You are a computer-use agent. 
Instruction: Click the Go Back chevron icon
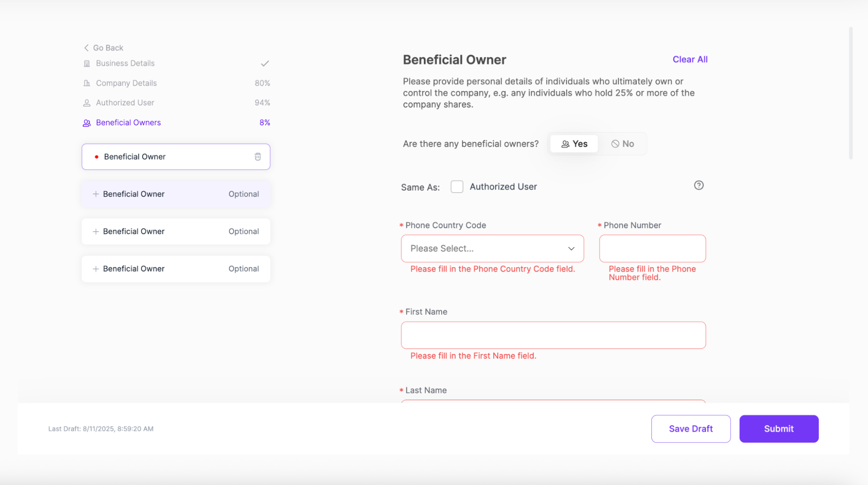(86, 48)
